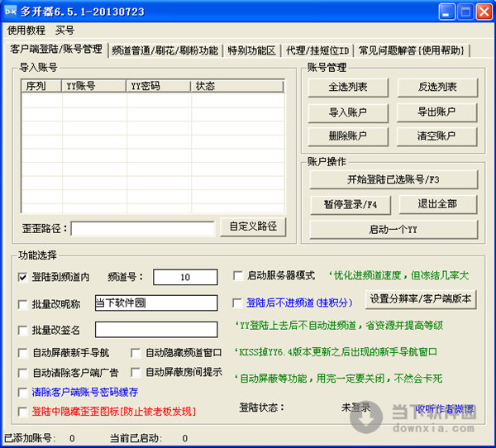Click the 全选列表 button
496x448 pixels.
(x=348, y=87)
